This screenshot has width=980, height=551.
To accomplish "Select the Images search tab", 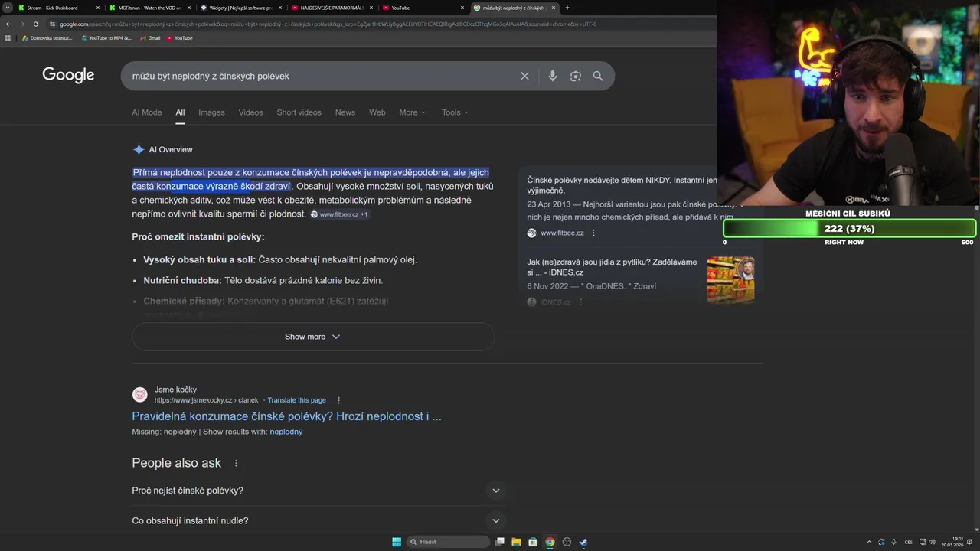I will coord(211,112).
